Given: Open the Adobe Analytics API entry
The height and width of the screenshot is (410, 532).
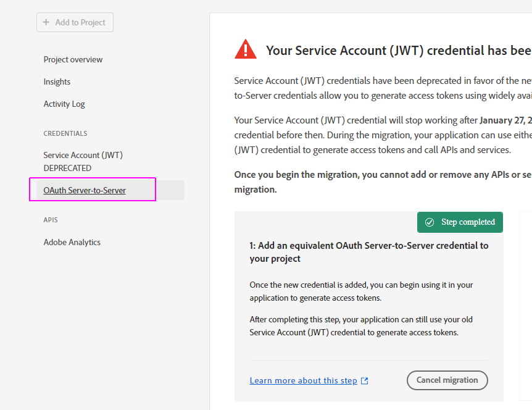Looking at the screenshot, I should 72,243.
